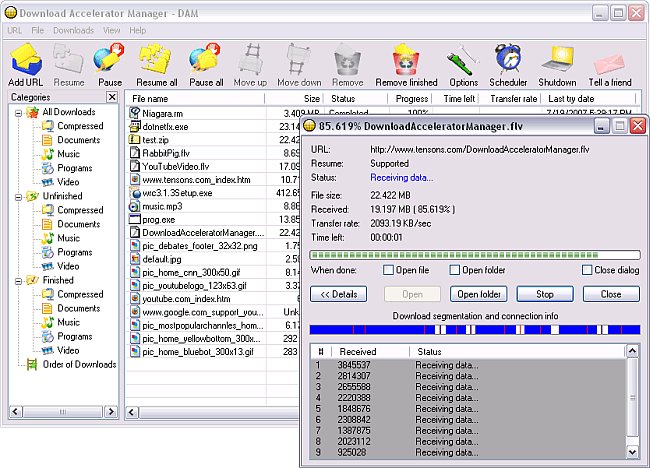Screen dimensions: 650x468
Task: Click the Stop button
Action: click(545, 294)
